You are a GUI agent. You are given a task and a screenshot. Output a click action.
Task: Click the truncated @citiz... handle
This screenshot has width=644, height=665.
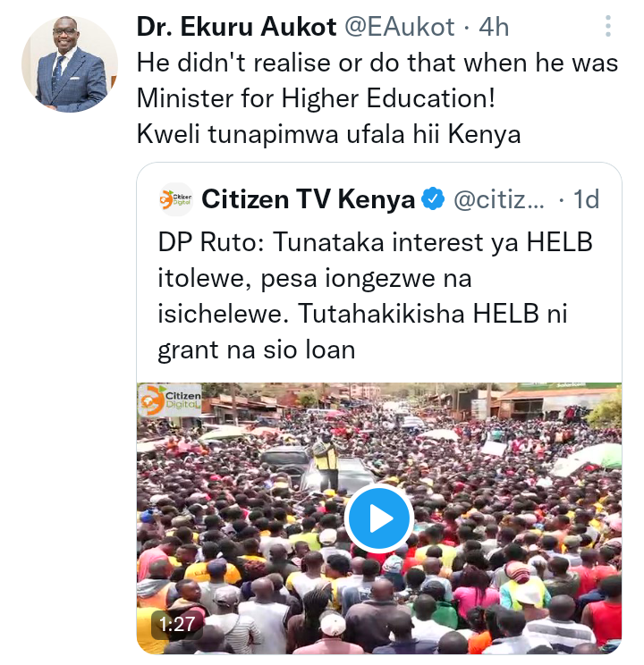click(499, 199)
